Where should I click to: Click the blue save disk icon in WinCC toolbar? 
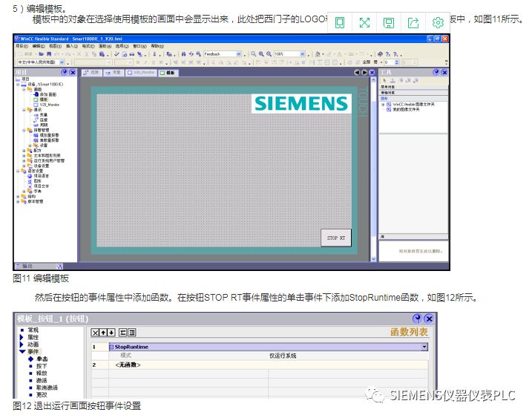point(48,54)
